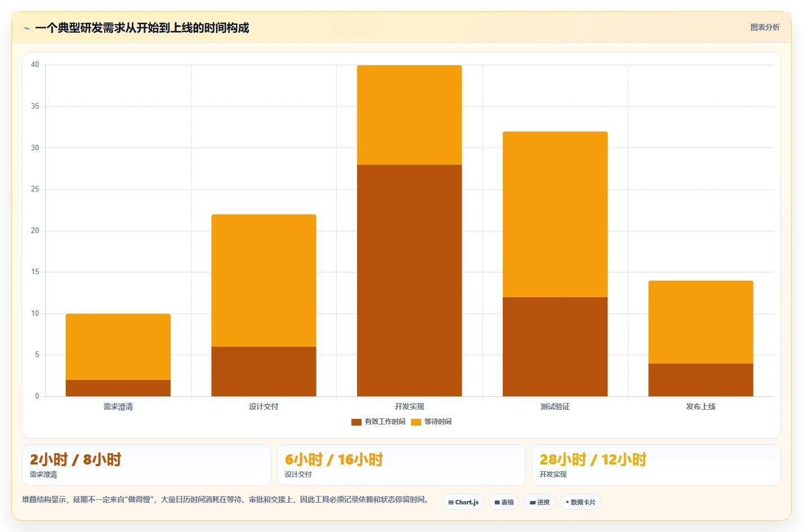This screenshot has width=803, height=532.
Task: Click the 等待时间 legend label
Action: click(438, 422)
